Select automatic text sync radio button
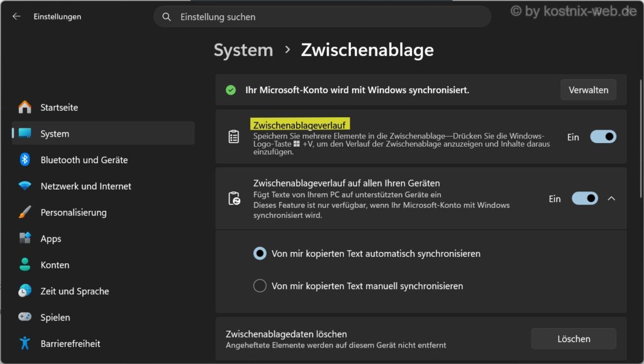 pos(260,253)
